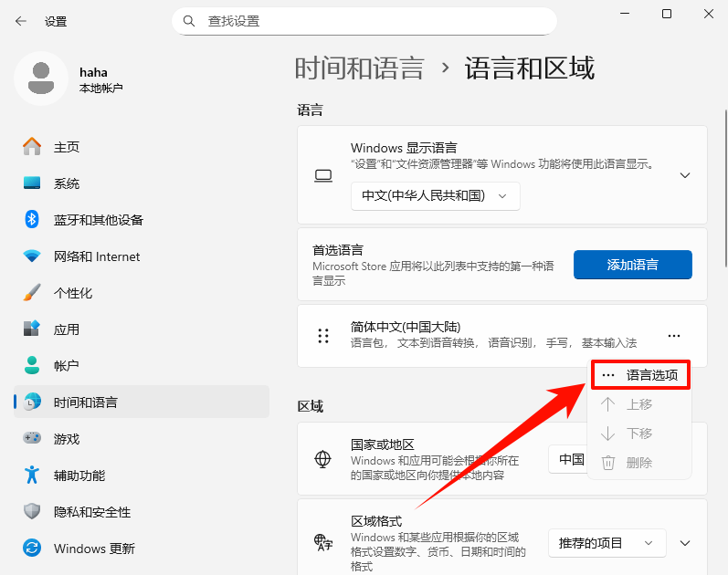Click the 游戏 gamepad icon
The width and height of the screenshot is (728, 575).
(x=32, y=437)
